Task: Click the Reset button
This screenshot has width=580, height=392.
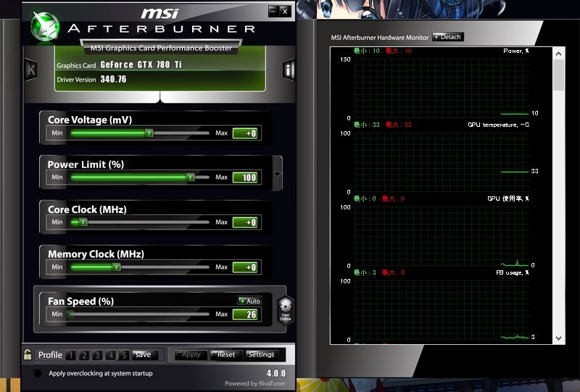Action: point(225,354)
